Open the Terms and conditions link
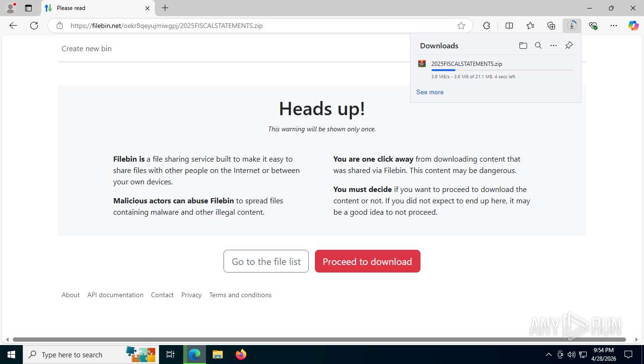 (241, 295)
